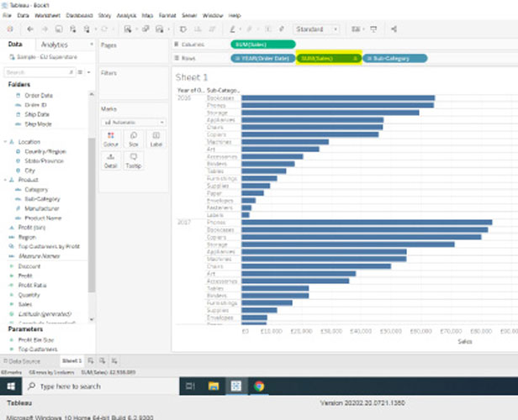Click the New Story tab icon at bottom

[x=114, y=361]
